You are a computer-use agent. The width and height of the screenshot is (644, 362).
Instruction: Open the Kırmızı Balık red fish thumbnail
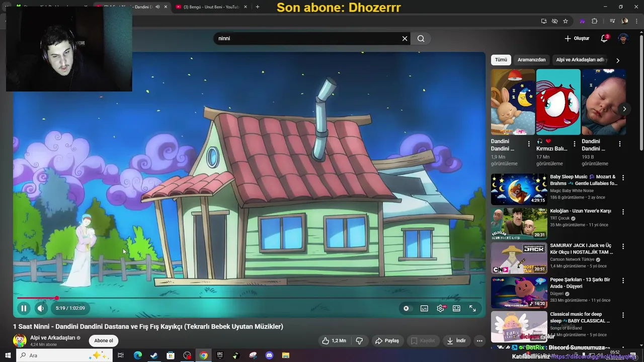pyautogui.click(x=558, y=102)
